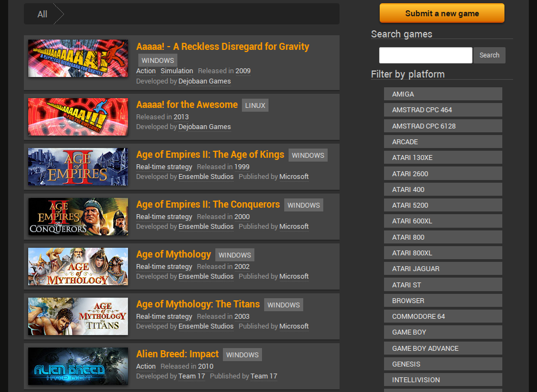Filter by ATARI 800XL platform
Image resolution: width=537 pixels, height=392 pixels.
coord(443,253)
